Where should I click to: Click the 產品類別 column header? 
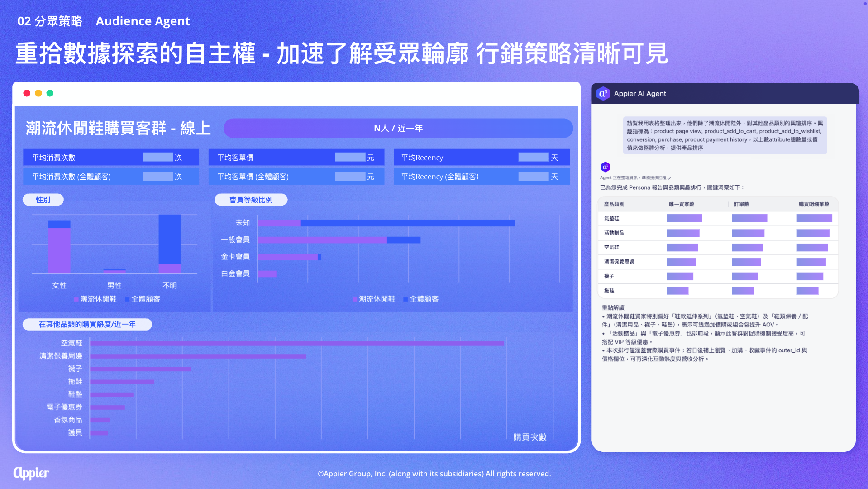coord(614,204)
